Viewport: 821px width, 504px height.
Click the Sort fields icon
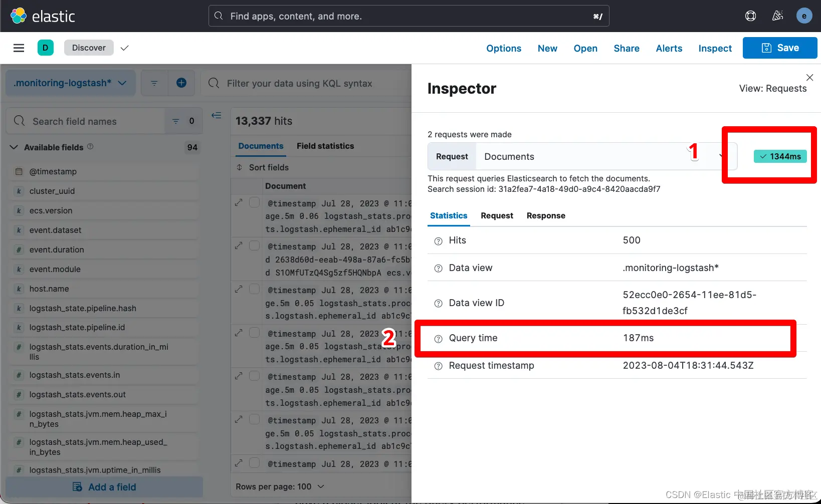[x=239, y=167]
